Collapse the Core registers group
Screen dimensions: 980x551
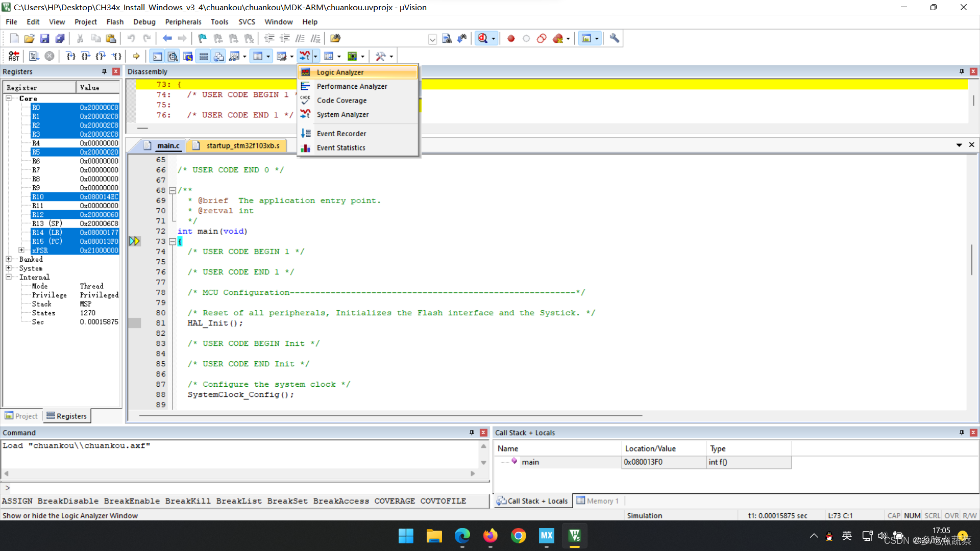click(9, 98)
